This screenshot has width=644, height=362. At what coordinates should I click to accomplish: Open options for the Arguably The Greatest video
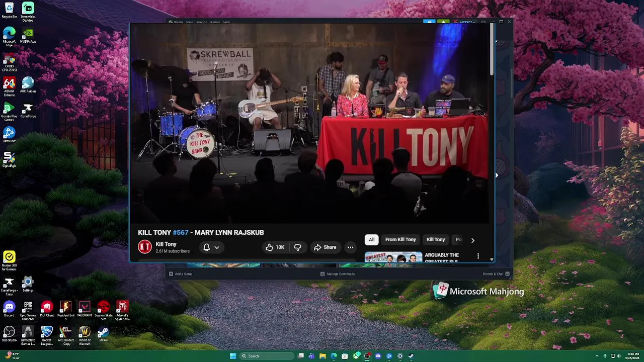(x=478, y=256)
